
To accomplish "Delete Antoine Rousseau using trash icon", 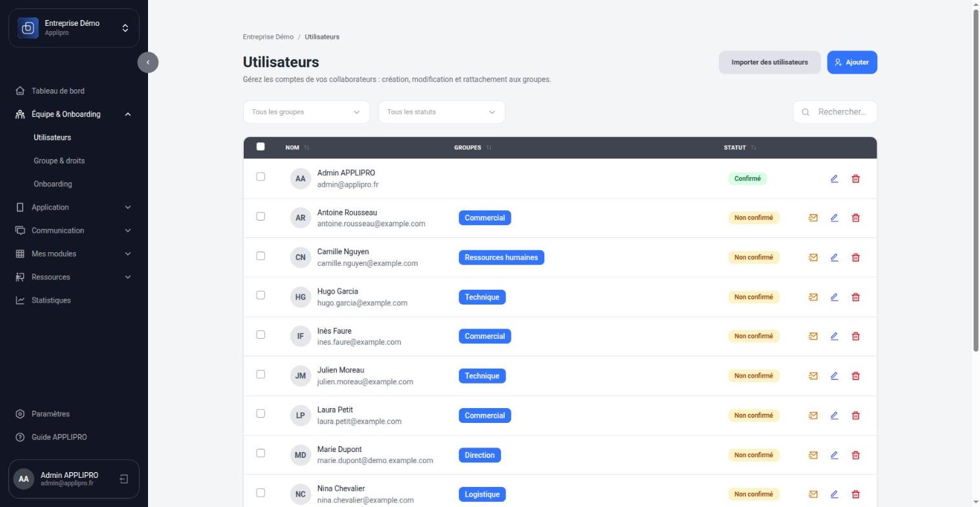I will pyautogui.click(x=856, y=218).
